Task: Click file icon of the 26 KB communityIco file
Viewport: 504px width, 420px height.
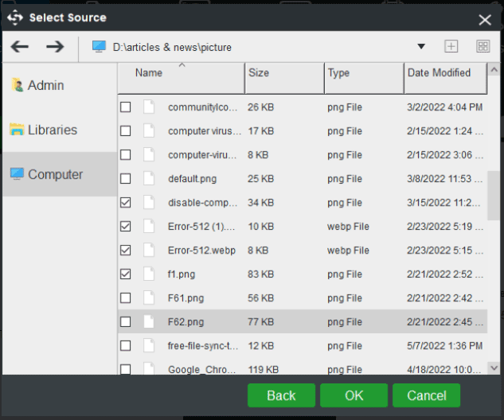Action: point(149,107)
